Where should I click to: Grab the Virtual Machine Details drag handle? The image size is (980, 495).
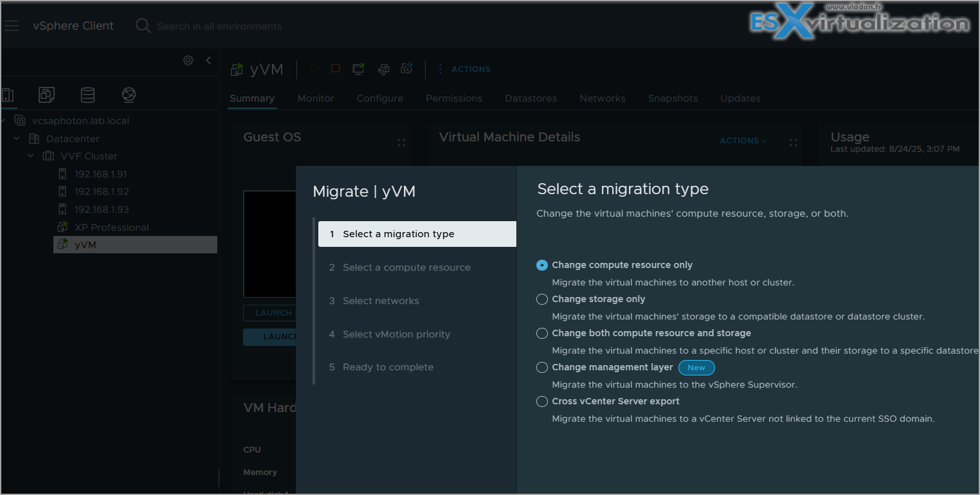[793, 143]
